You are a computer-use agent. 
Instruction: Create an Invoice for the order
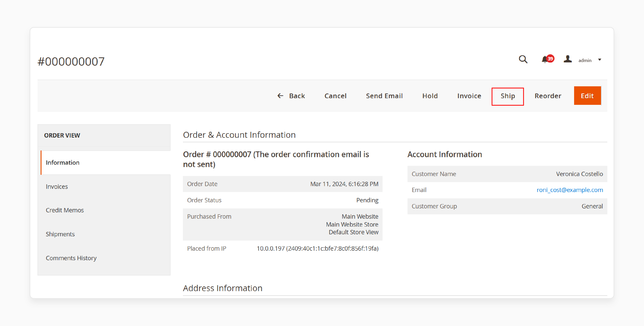(x=469, y=96)
